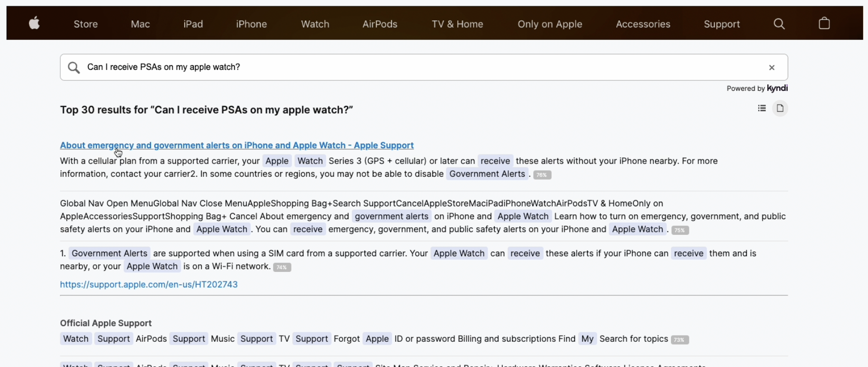Open the Mac menu
This screenshot has height=367, width=868.
[141, 24]
